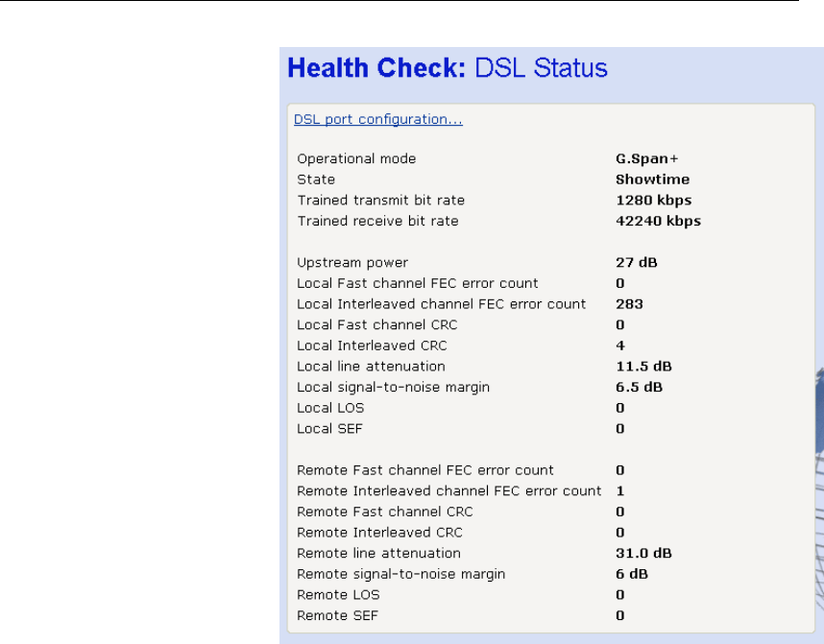Select the G.Span+ value
The height and width of the screenshot is (644, 824).
(x=647, y=158)
